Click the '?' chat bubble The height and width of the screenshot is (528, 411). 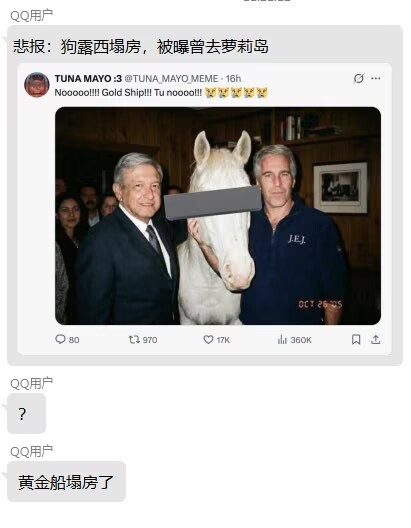coord(26,414)
